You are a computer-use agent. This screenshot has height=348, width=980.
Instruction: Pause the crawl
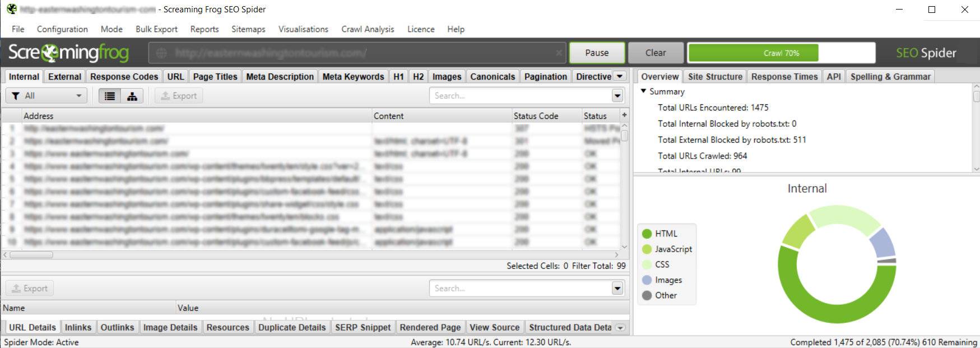pyautogui.click(x=597, y=53)
